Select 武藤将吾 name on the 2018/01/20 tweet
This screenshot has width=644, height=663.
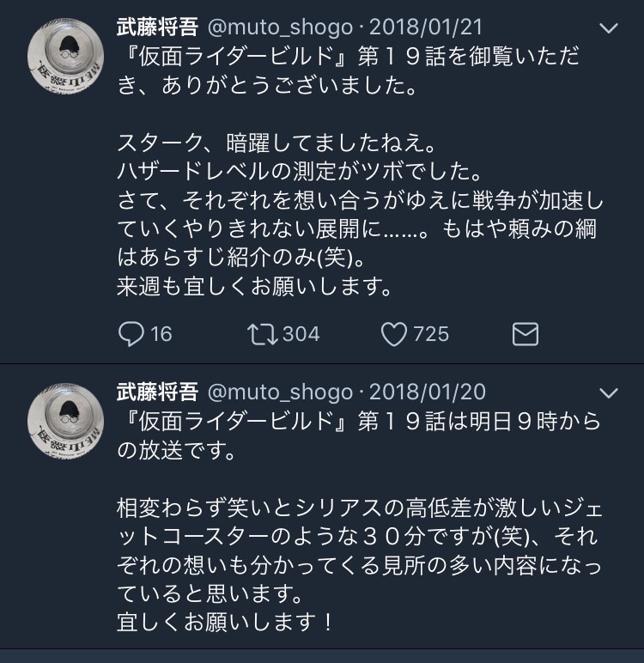(x=156, y=392)
